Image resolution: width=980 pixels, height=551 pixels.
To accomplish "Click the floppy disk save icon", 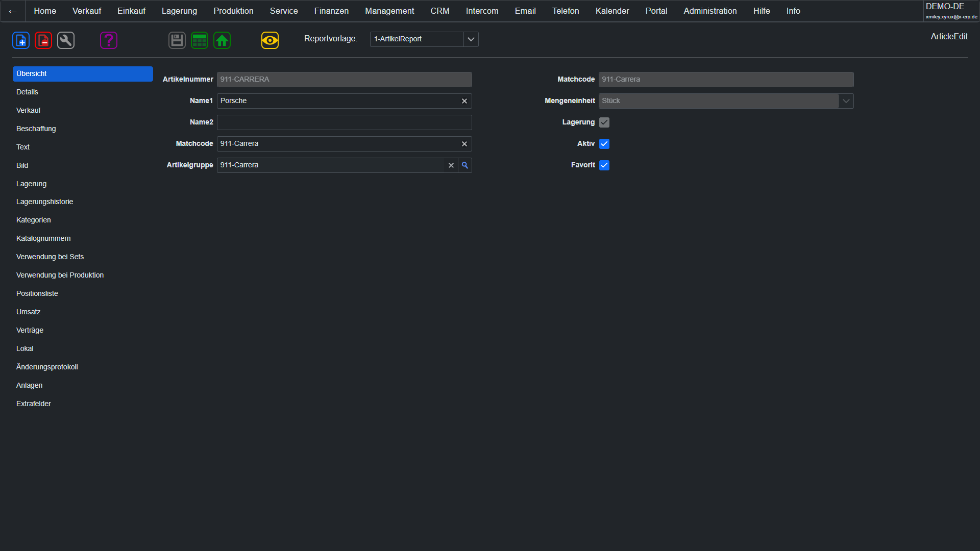I will click(x=177, y=40).
